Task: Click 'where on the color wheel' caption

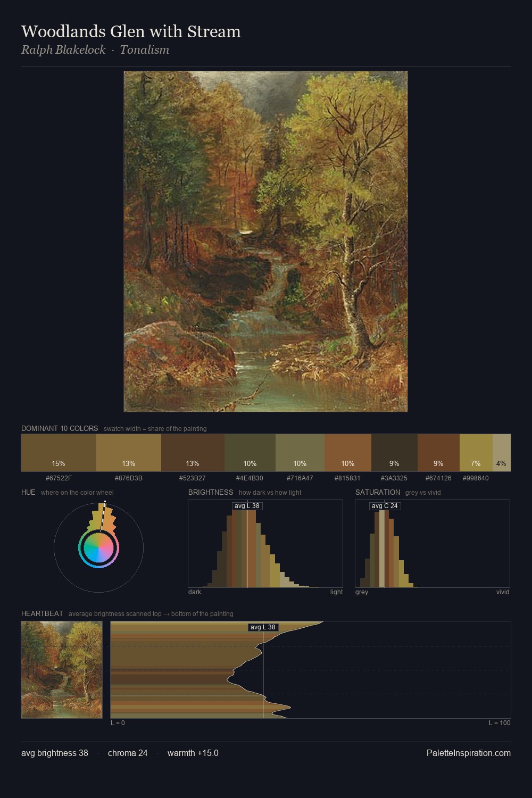Action: tap(77, 492)
